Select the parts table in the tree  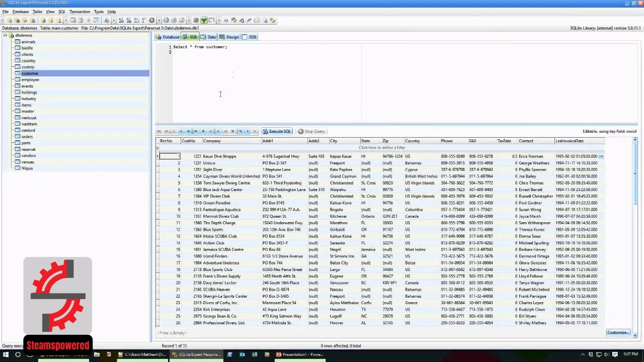point(26,143)
